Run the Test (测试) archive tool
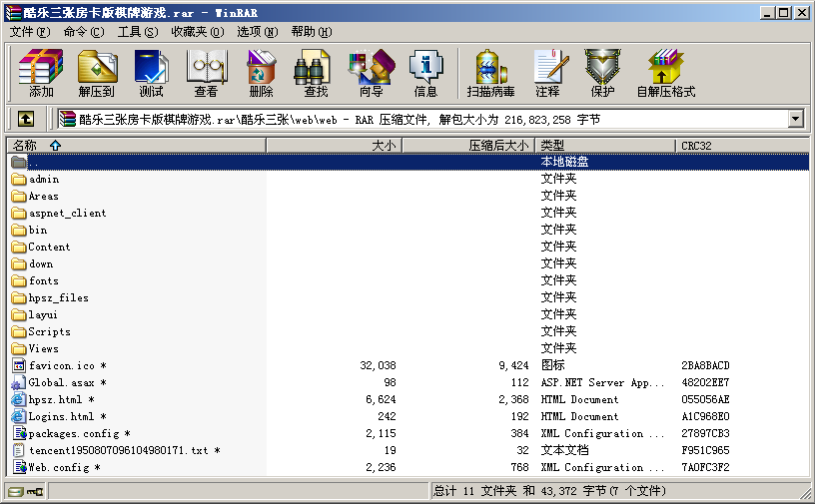 151,73
